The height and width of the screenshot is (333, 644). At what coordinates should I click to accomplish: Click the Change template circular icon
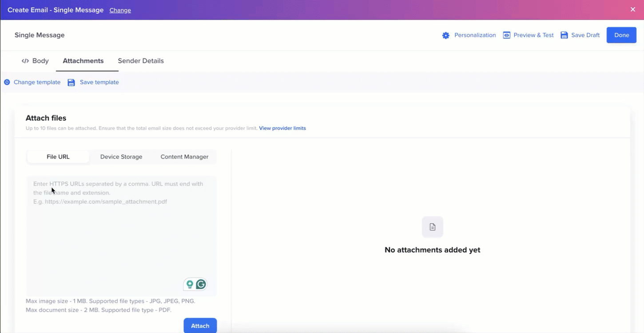click(x=7, y=82)
